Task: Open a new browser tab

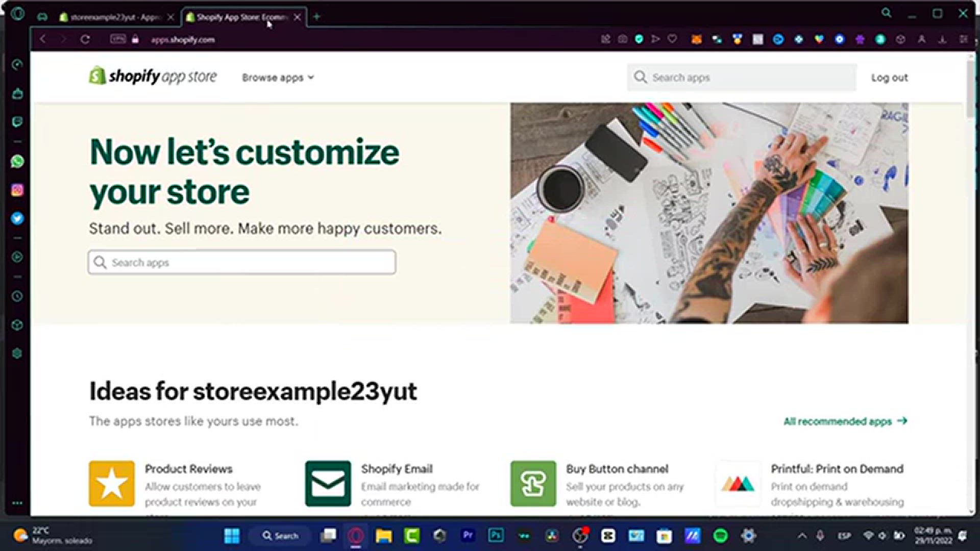Action: tap(316, 17)
